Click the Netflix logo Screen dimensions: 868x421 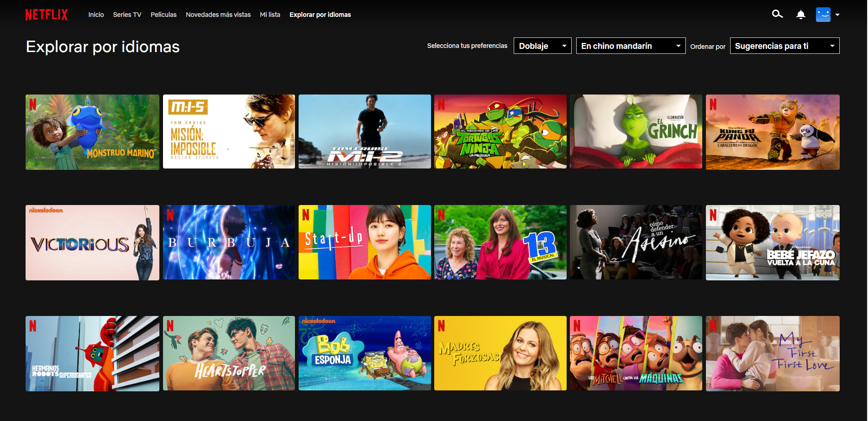click(47, 15)
